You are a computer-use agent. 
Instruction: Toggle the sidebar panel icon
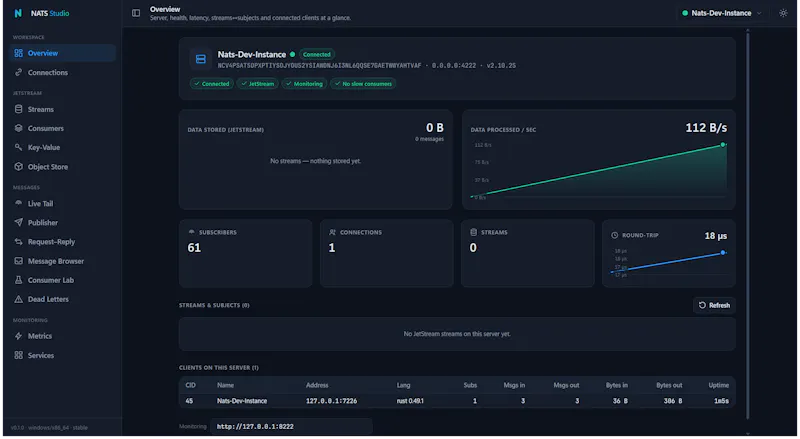(x=136, y=13)
